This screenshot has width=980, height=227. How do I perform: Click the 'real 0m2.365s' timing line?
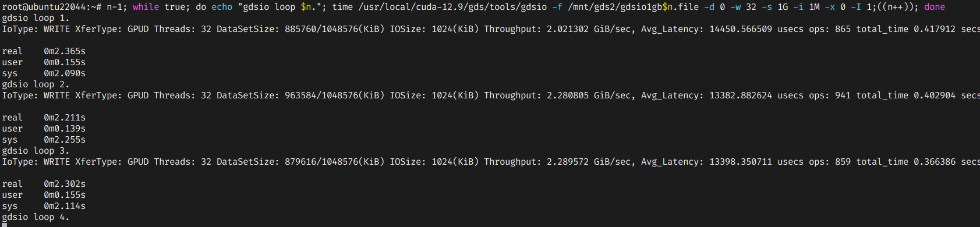click(x=44, y=51)
